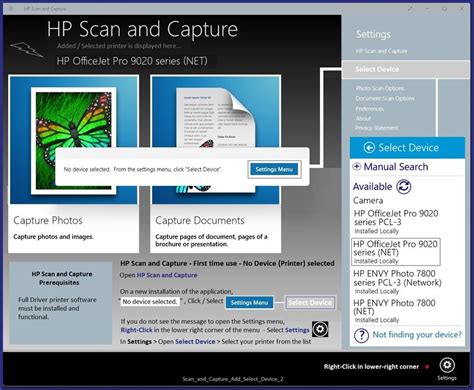The width and height of the screenshot is (474, 390).
Task: Open Photo Scan Options in settings
Action: [x=380, y=88]
